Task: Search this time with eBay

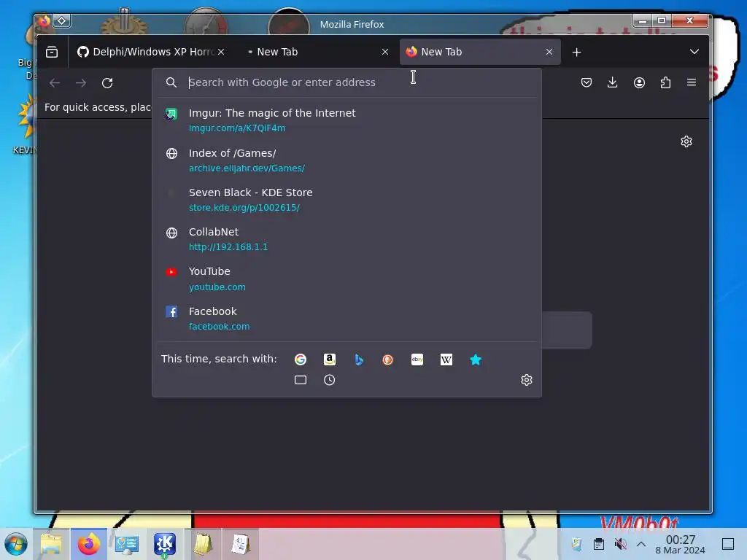Action: click(417, 359)
